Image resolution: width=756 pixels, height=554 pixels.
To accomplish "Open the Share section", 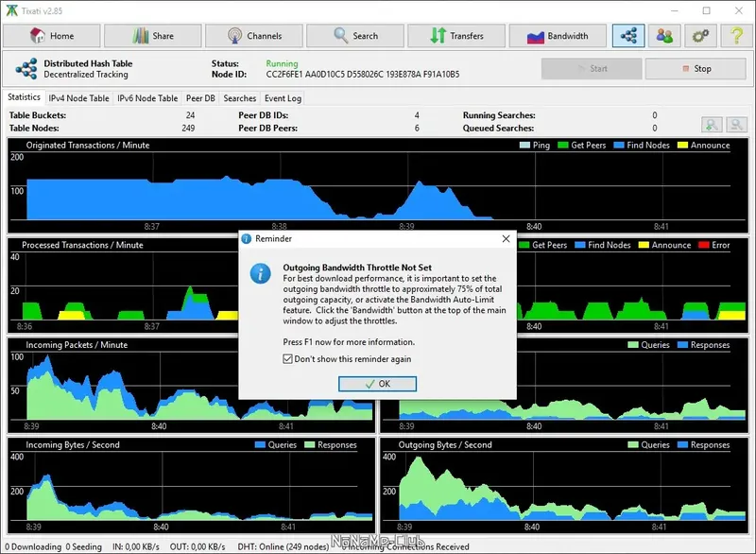I will point(153,36).
